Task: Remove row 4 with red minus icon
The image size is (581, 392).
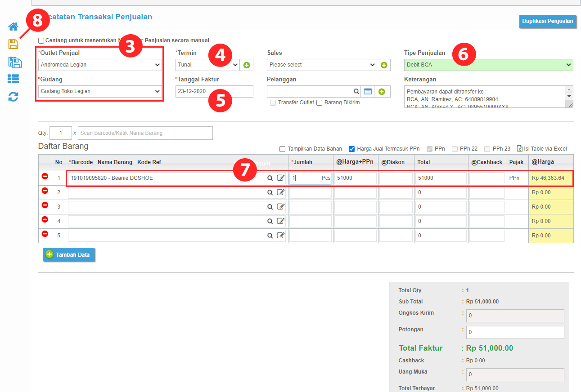Action: click(45, 220)
